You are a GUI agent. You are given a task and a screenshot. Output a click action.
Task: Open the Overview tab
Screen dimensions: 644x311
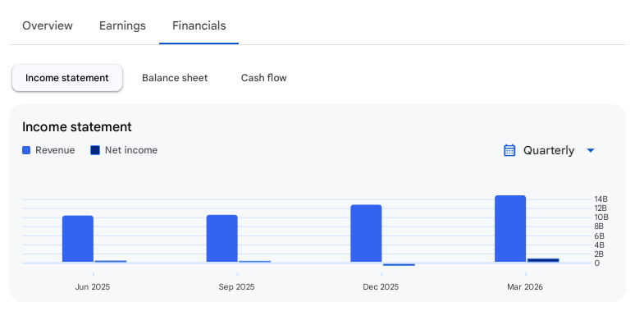(x=48, y=25)
